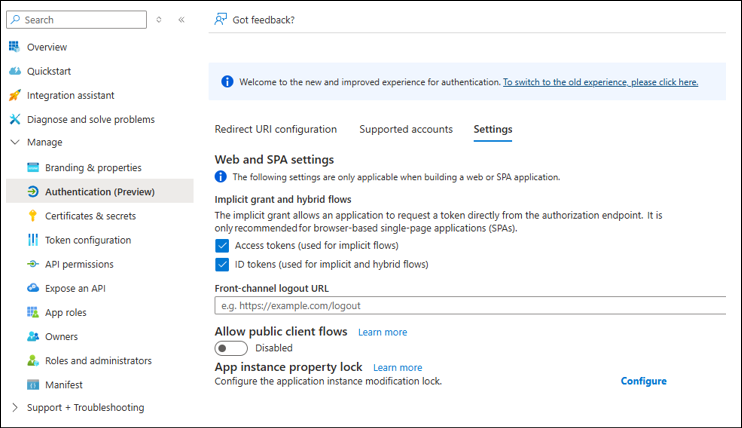The width and height of the screenshot is (742, 428).
Task: Click the Overview grid icon
Action: pos(14,46)
